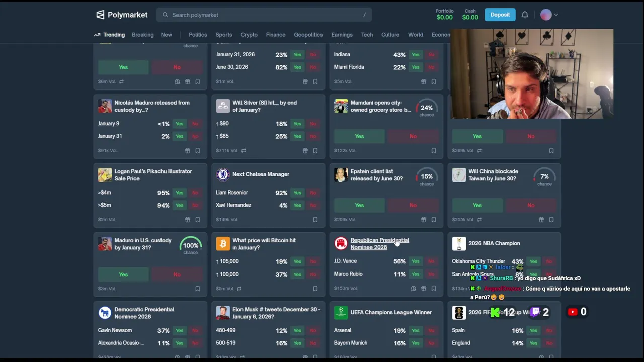Open the profile menu dropdown arrow
The width and height of the screenshot is (644, 362).
pyautogui.click(x=556, y=15)
